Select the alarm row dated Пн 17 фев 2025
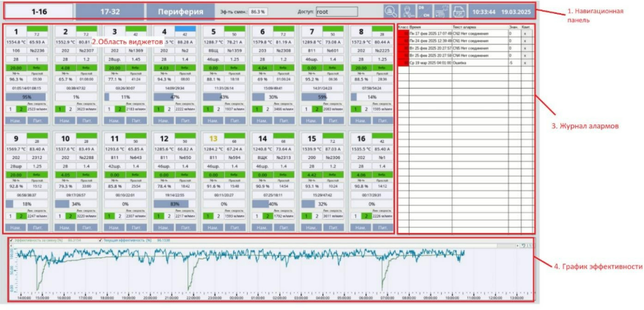Viewport: 644px width, 310px height. coord(466,33)
